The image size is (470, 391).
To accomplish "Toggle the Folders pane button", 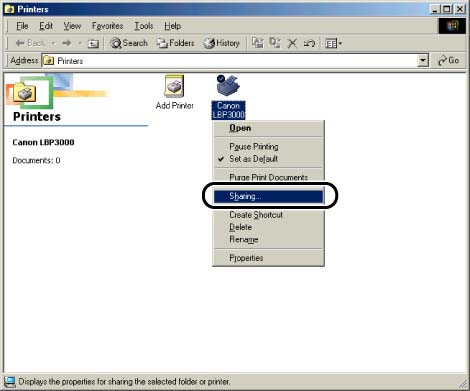I will point(176,43).
